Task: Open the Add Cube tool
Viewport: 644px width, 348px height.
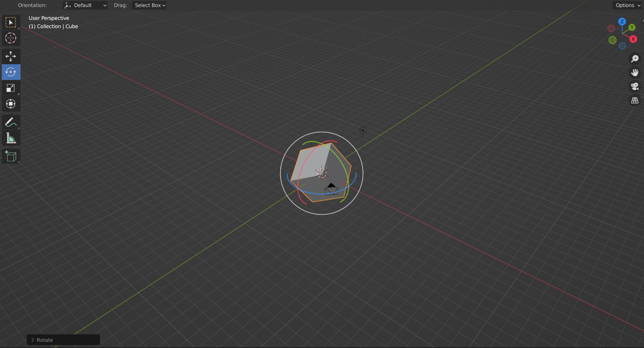Action: point(11,156)
